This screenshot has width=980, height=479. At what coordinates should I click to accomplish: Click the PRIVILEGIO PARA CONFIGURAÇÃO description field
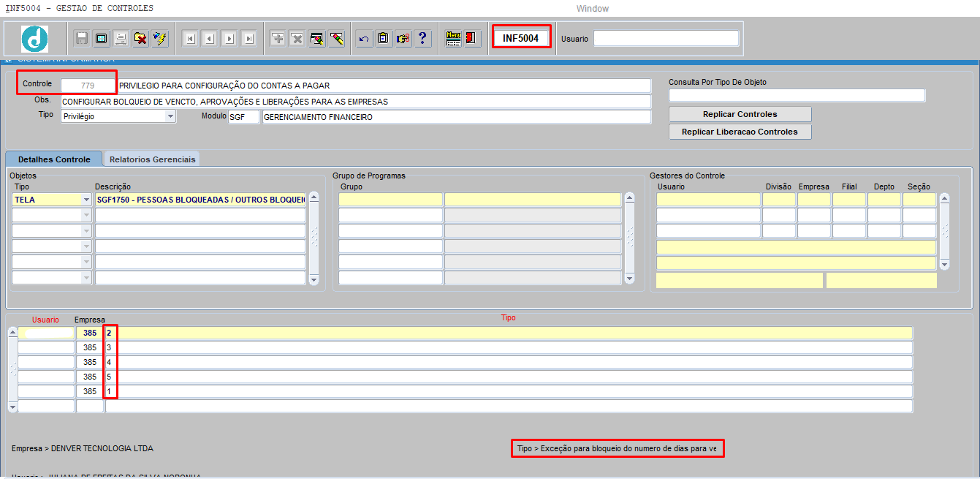pos(384,86)
